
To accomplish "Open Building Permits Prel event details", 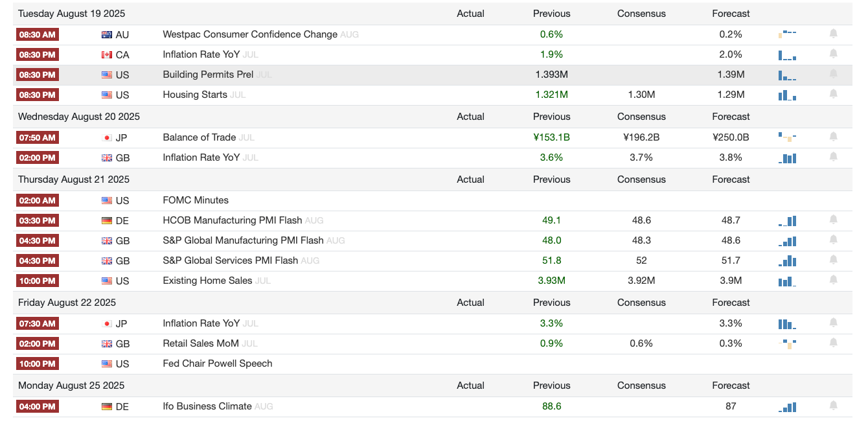I will coord(208,75).
